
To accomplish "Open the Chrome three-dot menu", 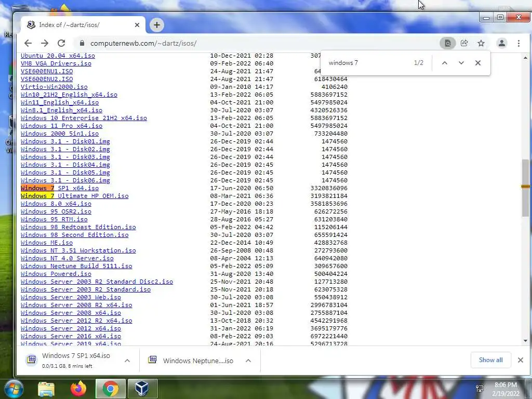I will 518,43.
